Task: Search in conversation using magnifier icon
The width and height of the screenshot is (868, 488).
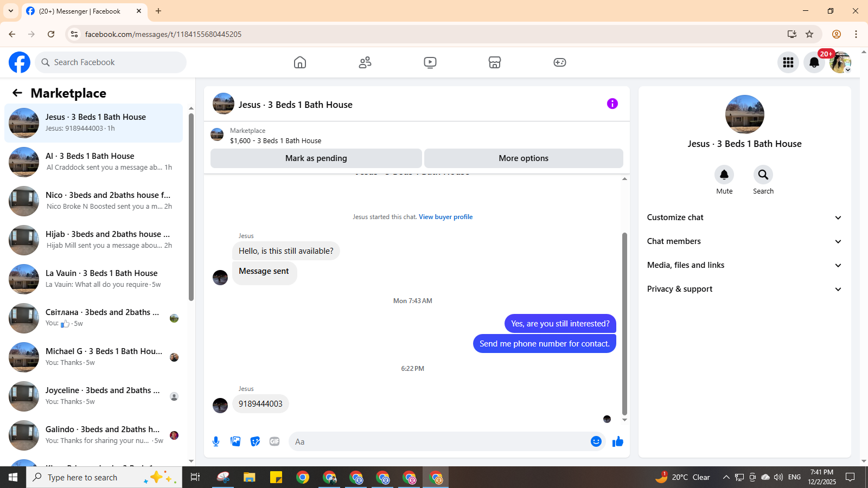Action: click(x=763, y=175)
